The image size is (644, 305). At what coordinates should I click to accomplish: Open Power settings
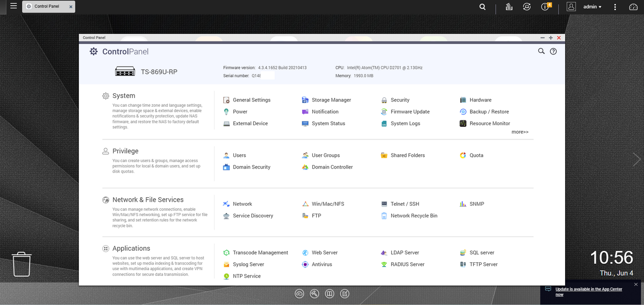click(x=235, y=112)
